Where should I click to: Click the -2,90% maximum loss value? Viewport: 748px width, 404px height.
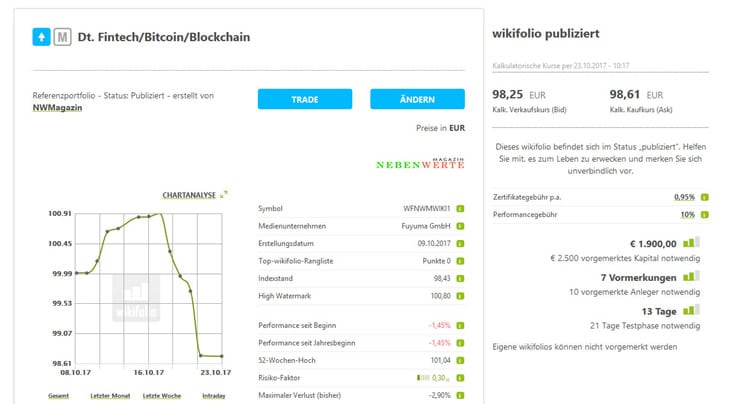(x=439, y=395)
